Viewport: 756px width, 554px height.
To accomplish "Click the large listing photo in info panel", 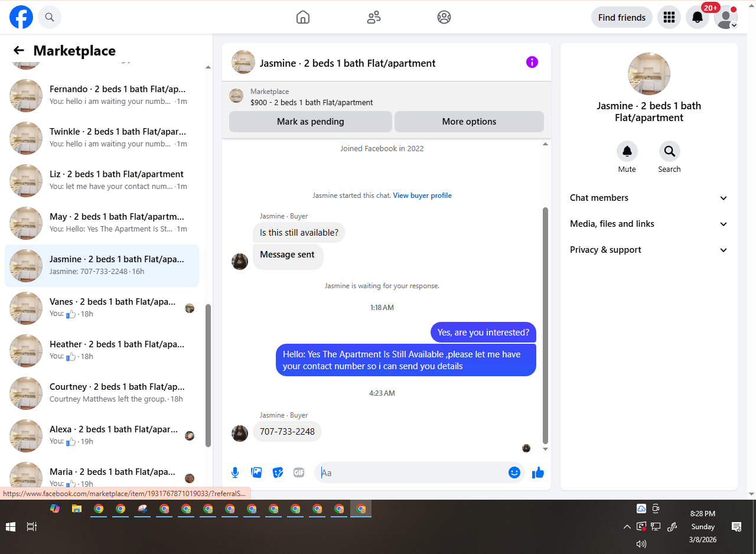I will pos(649,74).
